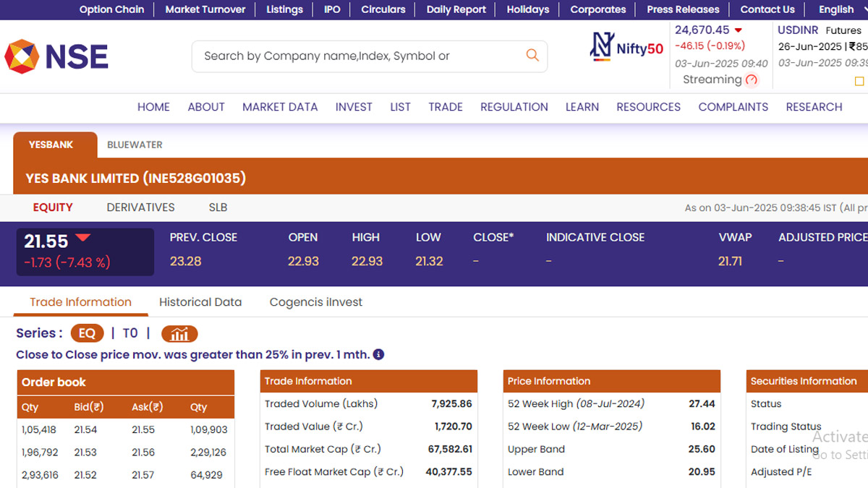This screenshot has width=868, height=488.
Task: Click the info icon after price movement notice
Action: point(378,355)
